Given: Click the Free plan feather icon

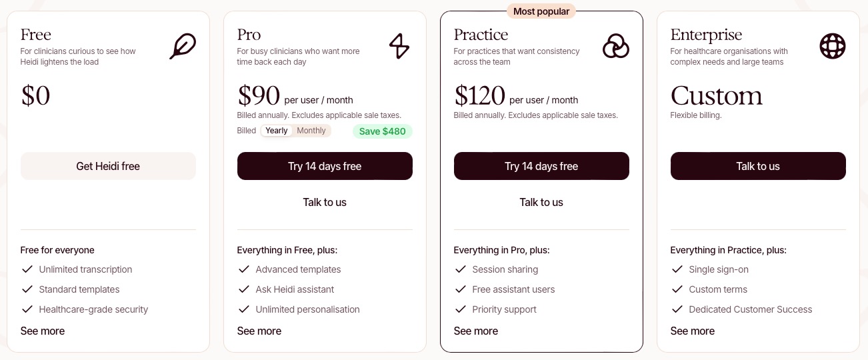Looking at the screenshot, I should [182, 46].
